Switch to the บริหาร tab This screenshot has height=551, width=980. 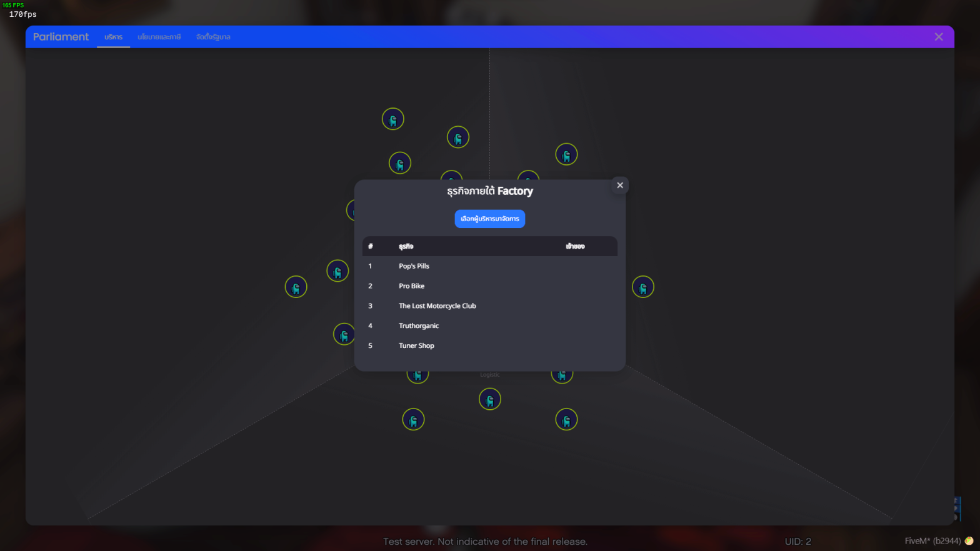pyautogui.click(x=113, y=37)
